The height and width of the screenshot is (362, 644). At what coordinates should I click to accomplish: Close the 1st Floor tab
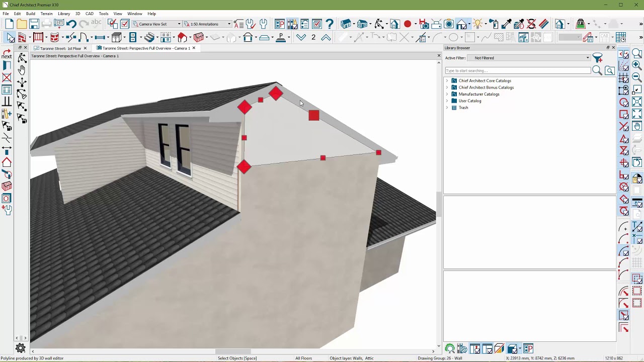coord(85,48)
